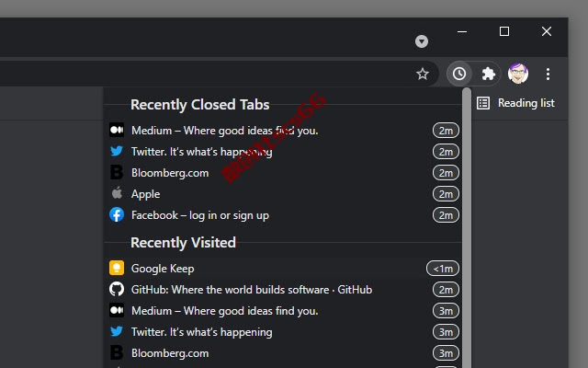Click the Facebook logo icon

pyautogui.click(x=117, y=214)
